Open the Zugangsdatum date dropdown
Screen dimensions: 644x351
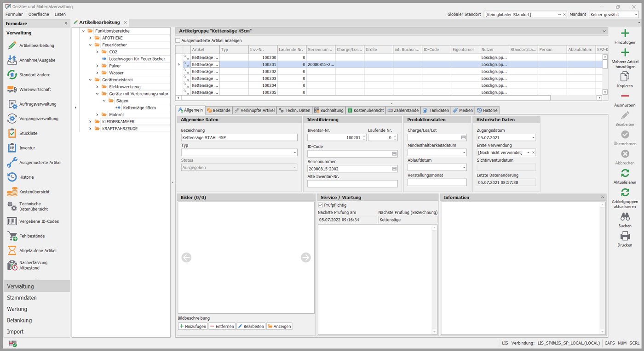point(533,138)
